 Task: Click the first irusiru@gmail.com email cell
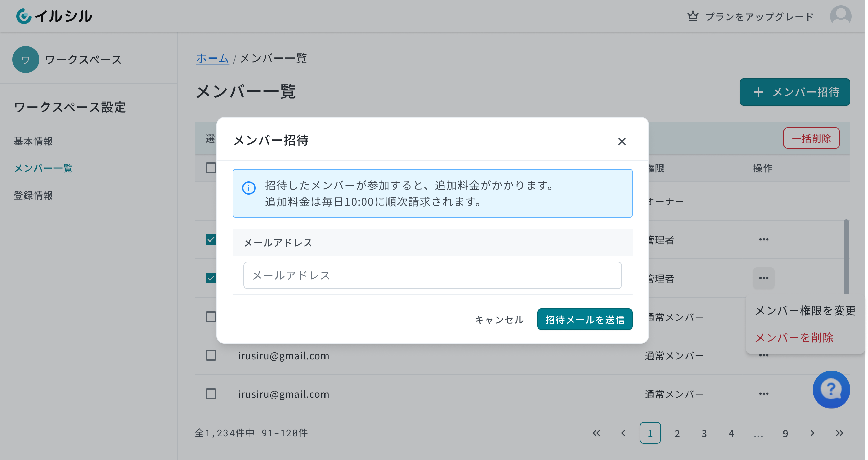click(283, 355)
